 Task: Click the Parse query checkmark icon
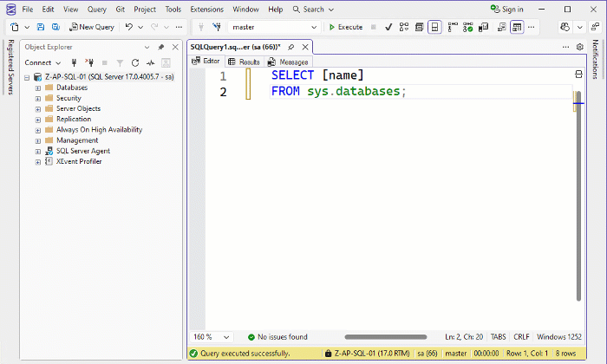[388, 27]
